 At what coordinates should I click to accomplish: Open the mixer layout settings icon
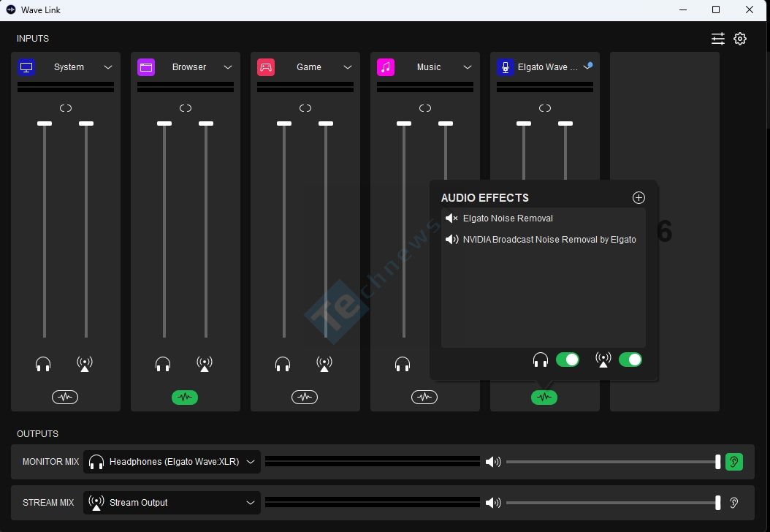[x=718, y=39]
